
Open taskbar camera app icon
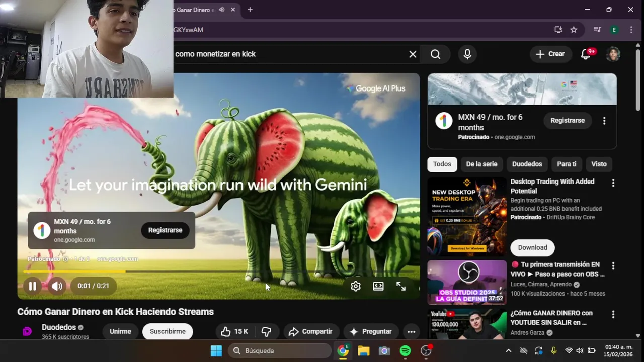click(x=384, y=351)
